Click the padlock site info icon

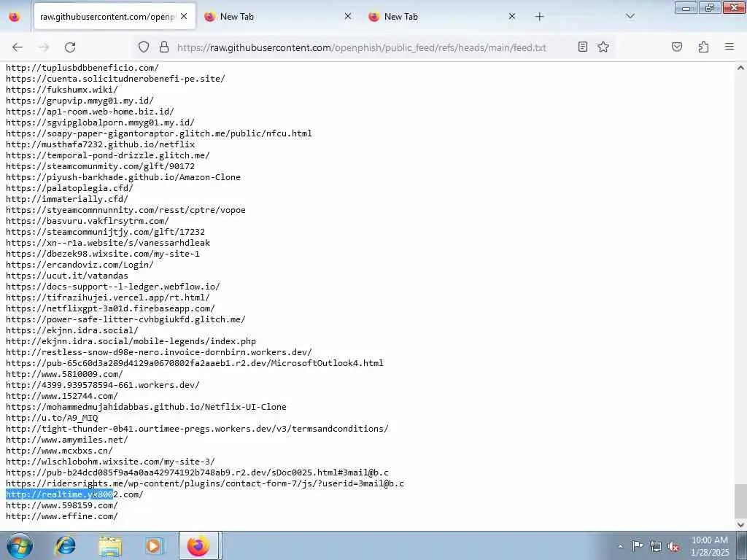pyautogui.click(x=164, y=47)
